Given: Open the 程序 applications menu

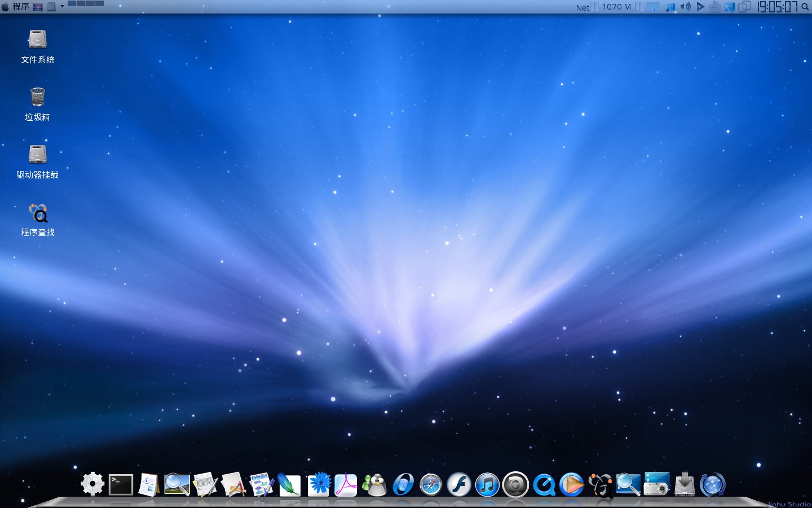Looking at the screenshot, I should [x=21, y=7].
